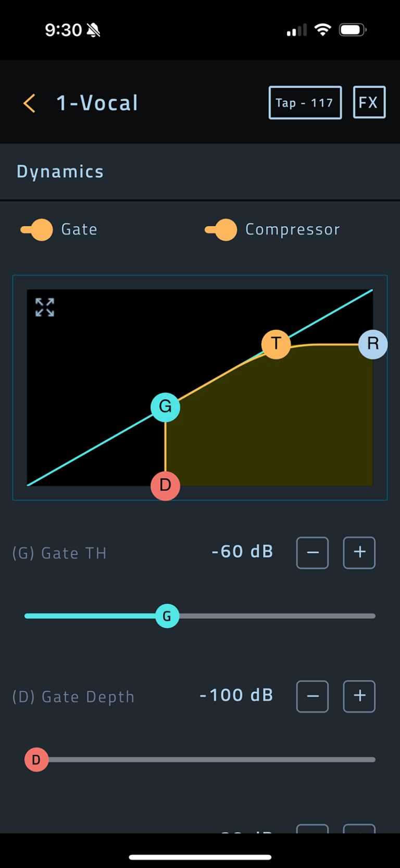
Task: Click the G knob on Gate TH slider
Action: [x=167, y=616]
